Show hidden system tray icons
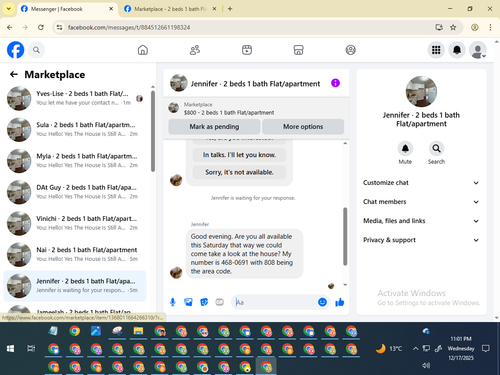Image resolution: width=500 pixels, height=375 pixels. tap(415, 349)
